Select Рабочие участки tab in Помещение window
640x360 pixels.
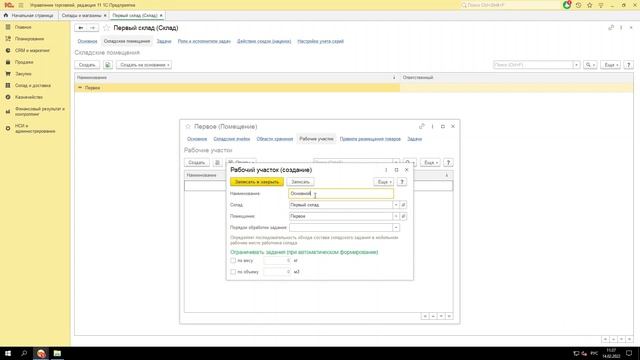coord(316,139)
